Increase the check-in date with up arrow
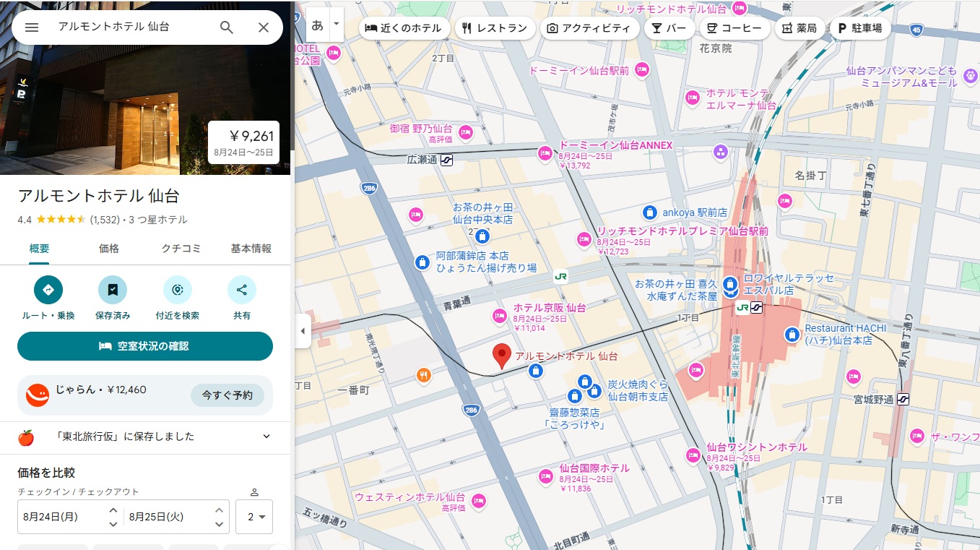Image resolution: width=980 pixels, height=550 pixels. click(113, 510)
